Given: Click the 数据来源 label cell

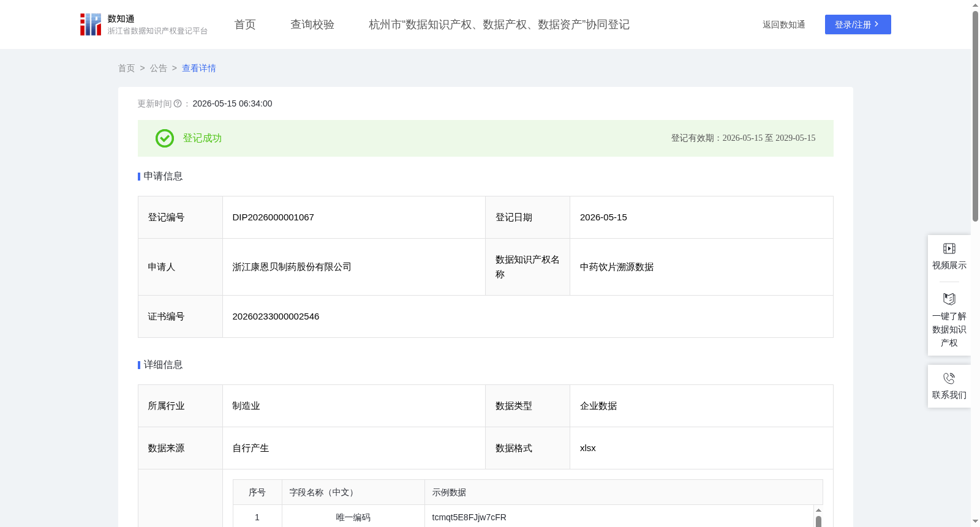Looking at the screenshot, I should [180, 448].
